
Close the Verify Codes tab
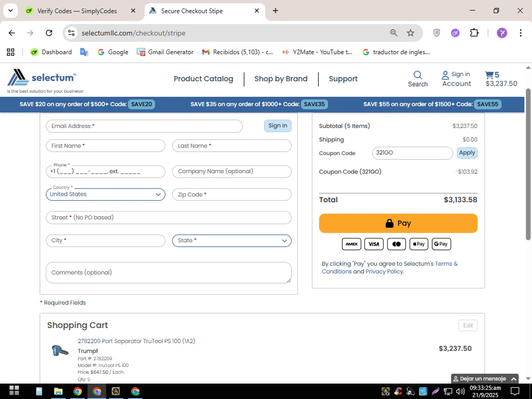[133, 11]
